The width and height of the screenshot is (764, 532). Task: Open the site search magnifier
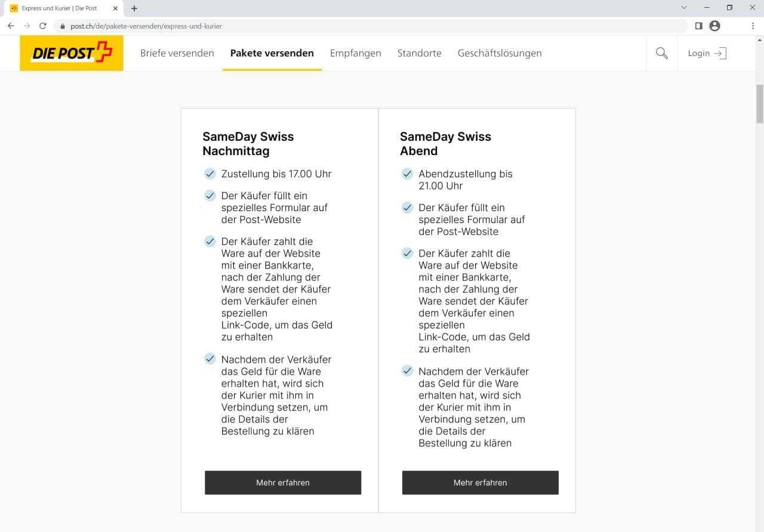click(x=661, y=53)
